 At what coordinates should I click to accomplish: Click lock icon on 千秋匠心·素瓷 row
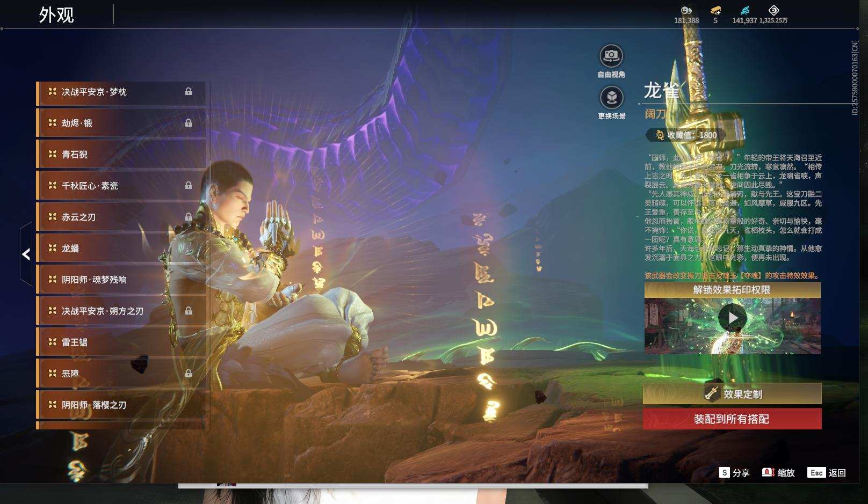coord(189,185)
